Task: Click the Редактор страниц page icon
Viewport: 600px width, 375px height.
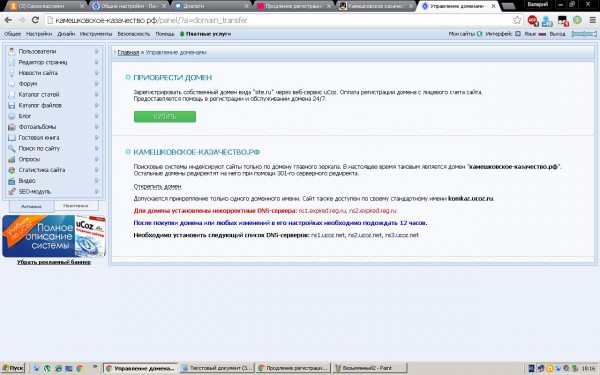Action: [x=12, y=62]
